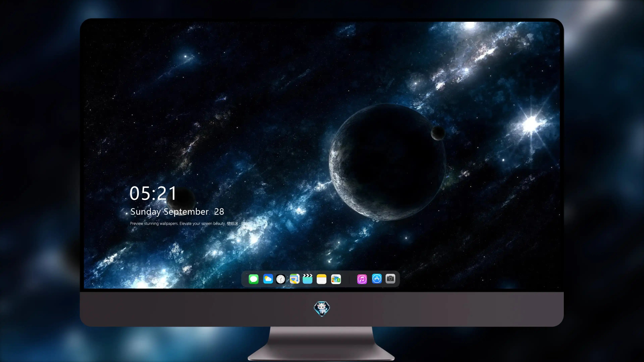Viewport: 644px width, 362px height.
Task: Open the Maps app in dock
Action: coord(294,279)
